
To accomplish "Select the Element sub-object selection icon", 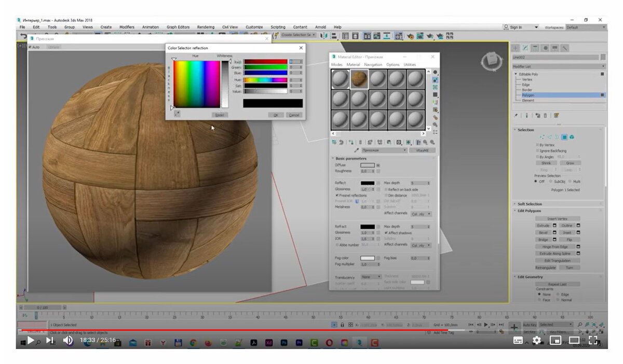I will click(572, 137).
